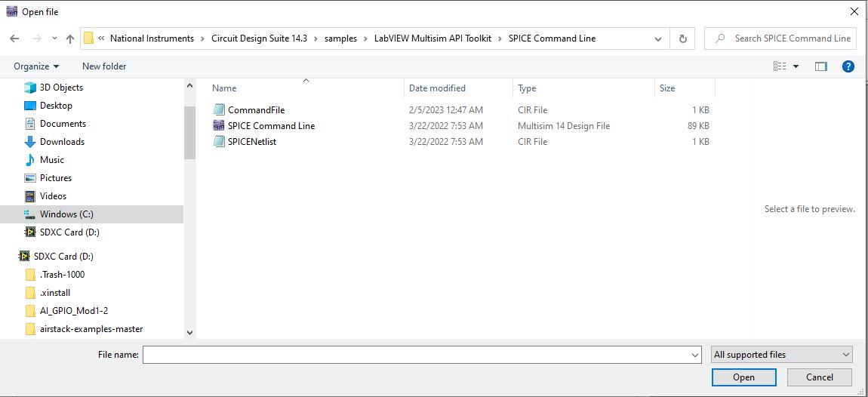
Task: Go up one folder level
Action: point(69,38)
